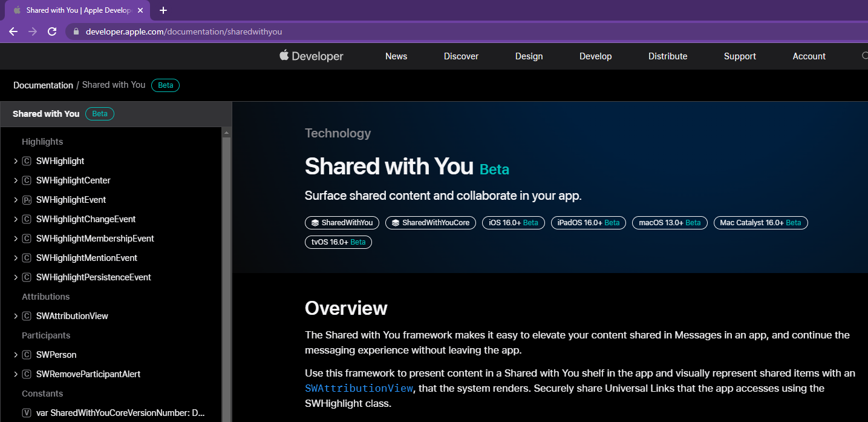Click the search magnifier icon in navbar
This screenshot has height=422, width=868.
(x=864, y=56)
